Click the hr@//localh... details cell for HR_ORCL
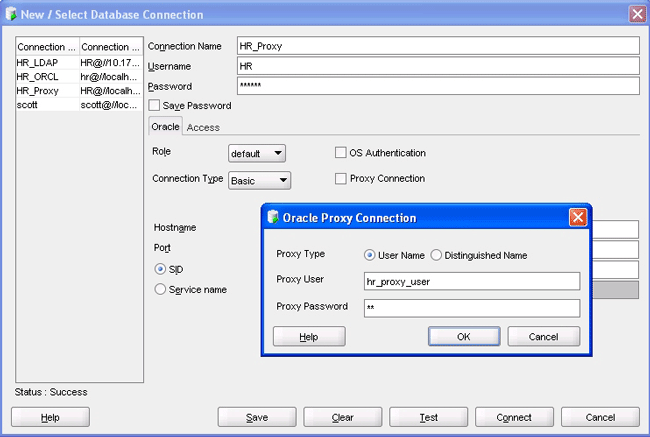Image resolution: width=650 pixels, height=437 pixels. 111,77
